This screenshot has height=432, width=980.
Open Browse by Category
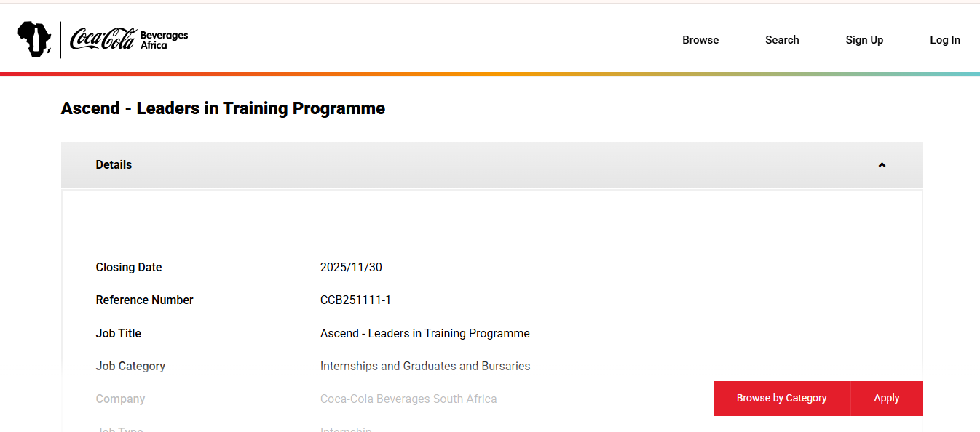coord(781,398)
